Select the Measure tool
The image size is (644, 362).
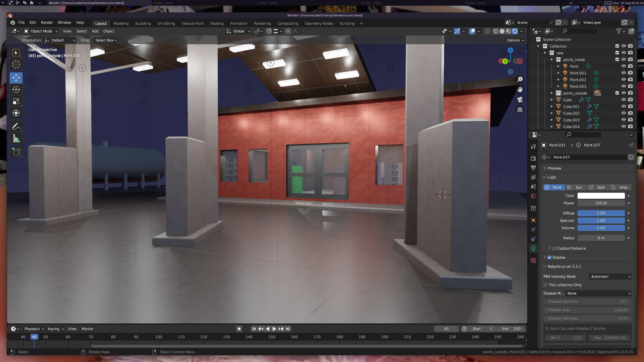tap(16, 138)
